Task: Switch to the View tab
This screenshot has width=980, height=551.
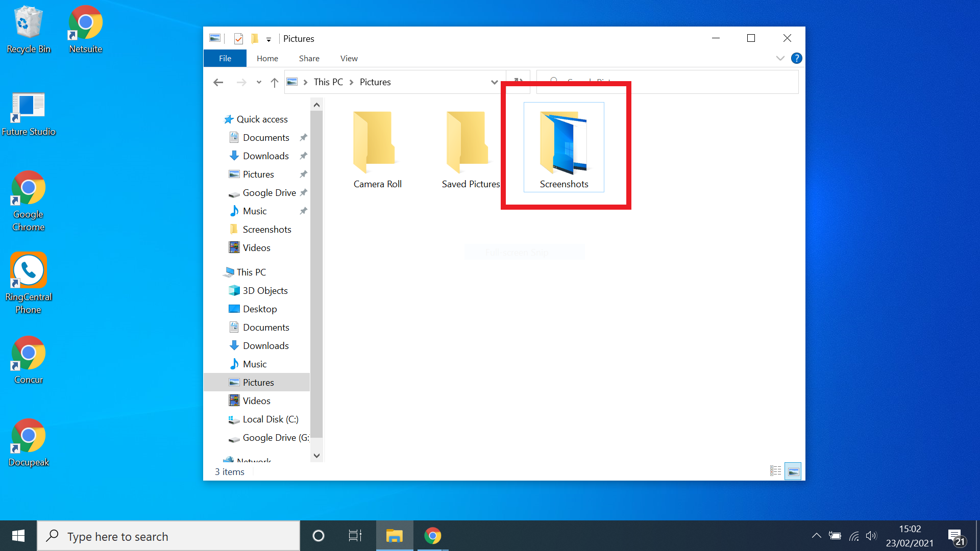Action: [x=349, y=58]
